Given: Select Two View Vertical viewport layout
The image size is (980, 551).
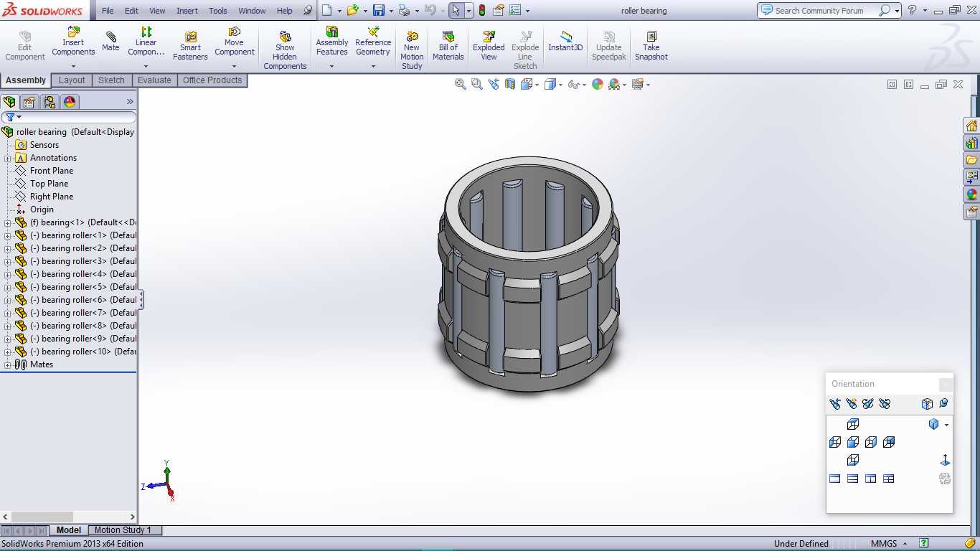Looking at the screenshot, I should (x=871, y=479).
